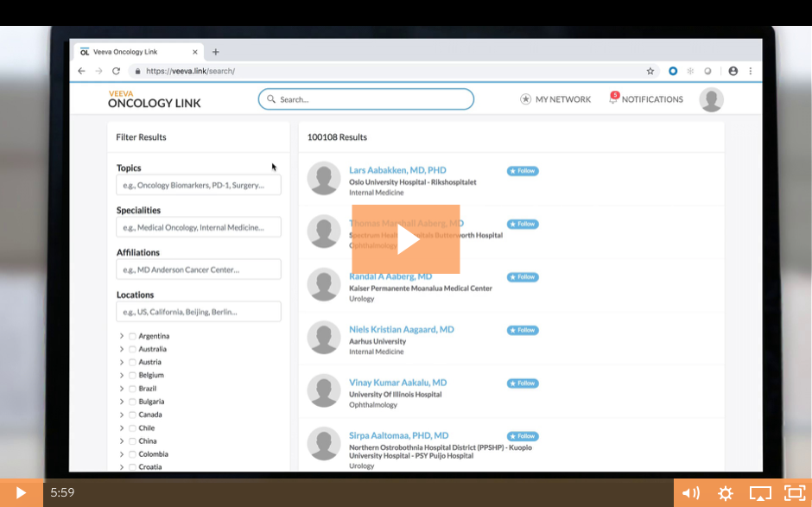
Task: Mute the video volume icon
Action: [691, 493]
